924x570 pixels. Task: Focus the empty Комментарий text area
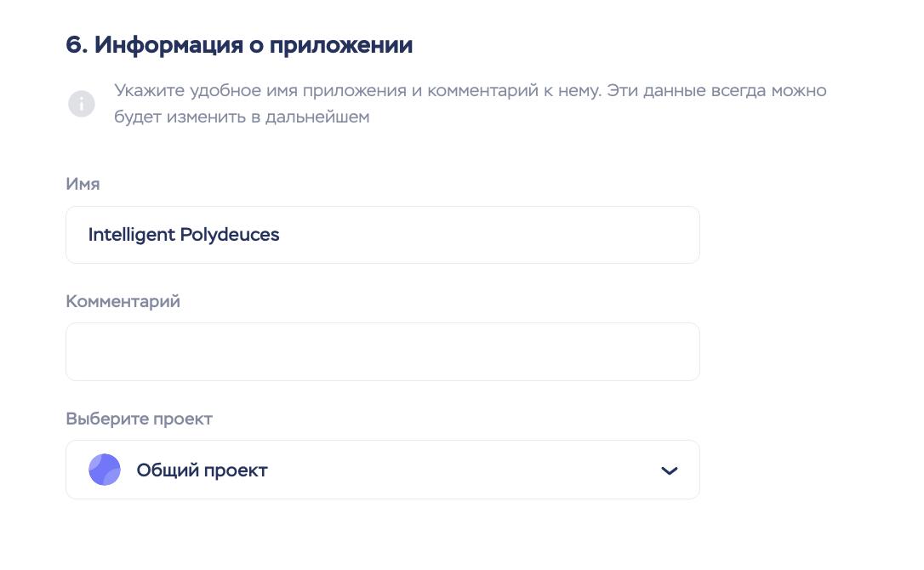click(x=382, y=351)
